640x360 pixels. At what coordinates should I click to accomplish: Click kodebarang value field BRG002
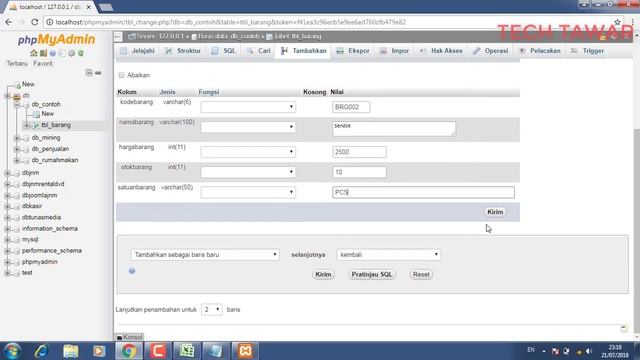click(351, 107)
